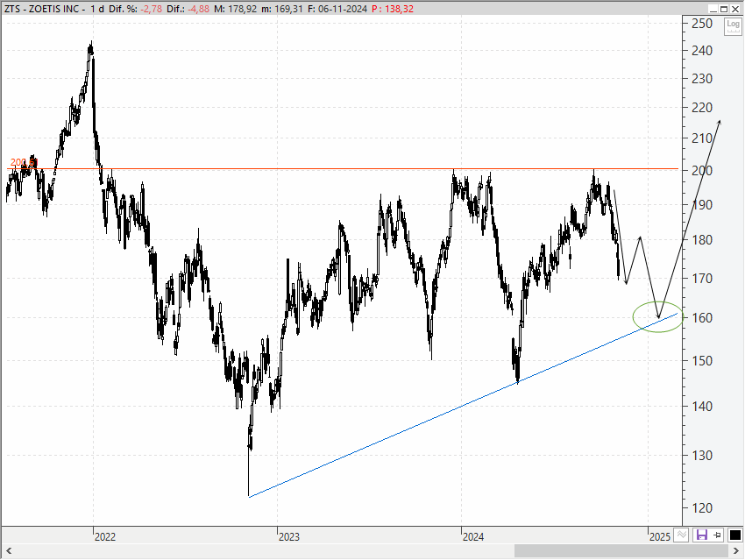Toggle the Log scale button
This screenshot has width=745, height=560.
click(733, 26)
